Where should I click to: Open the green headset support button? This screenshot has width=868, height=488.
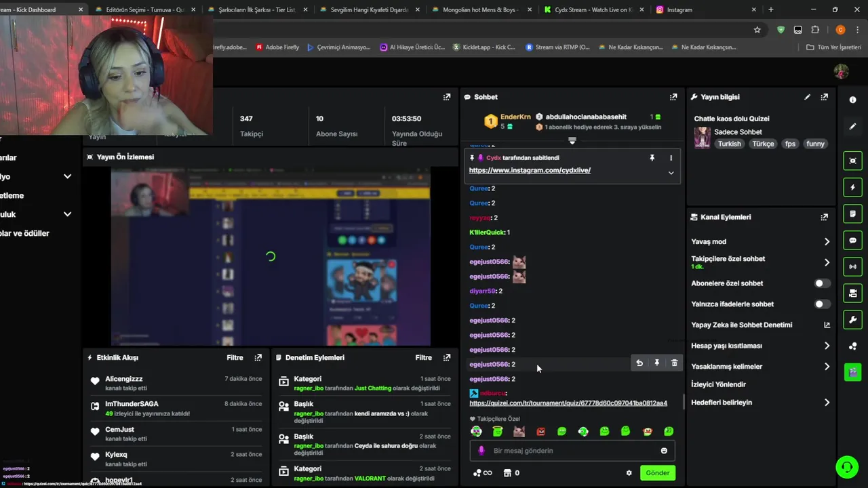[x=846, y=466]
